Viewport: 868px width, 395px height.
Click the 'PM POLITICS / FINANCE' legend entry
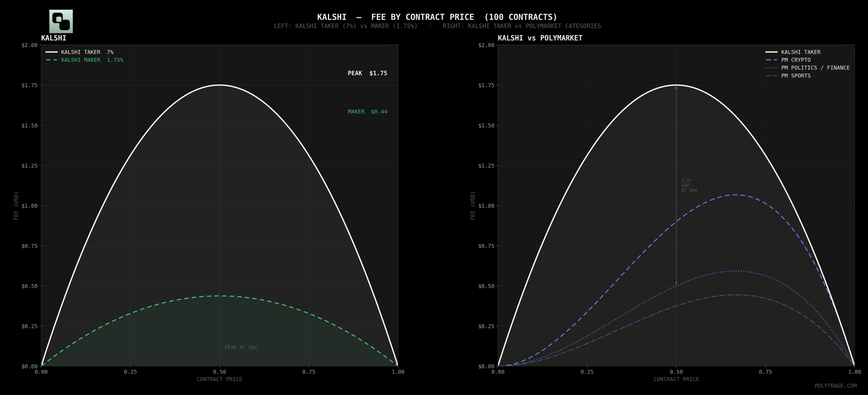(808, 68)
